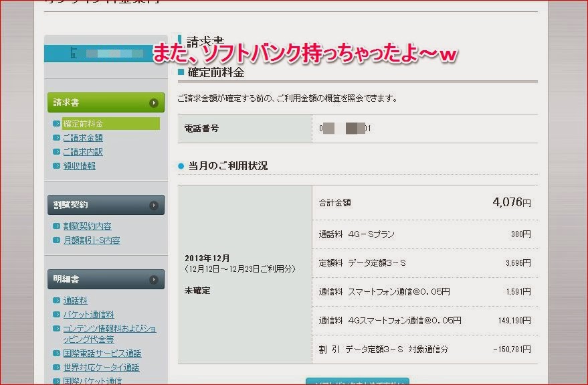Viewport: 588px width, 385px height.
Task: Click bullet icon beside コンテンツ情報料 link
Action: [57, 328]
